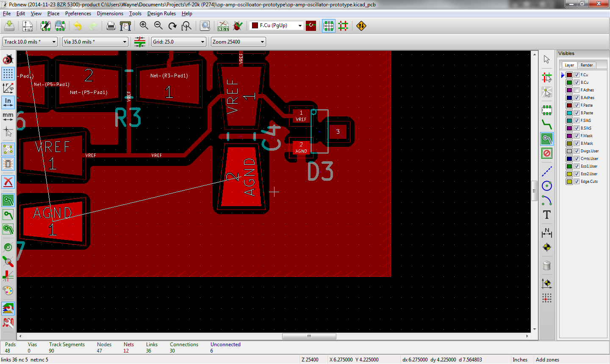Click the Add keepout area tool
Screen dimensions: 610x364
pos(547,153)
